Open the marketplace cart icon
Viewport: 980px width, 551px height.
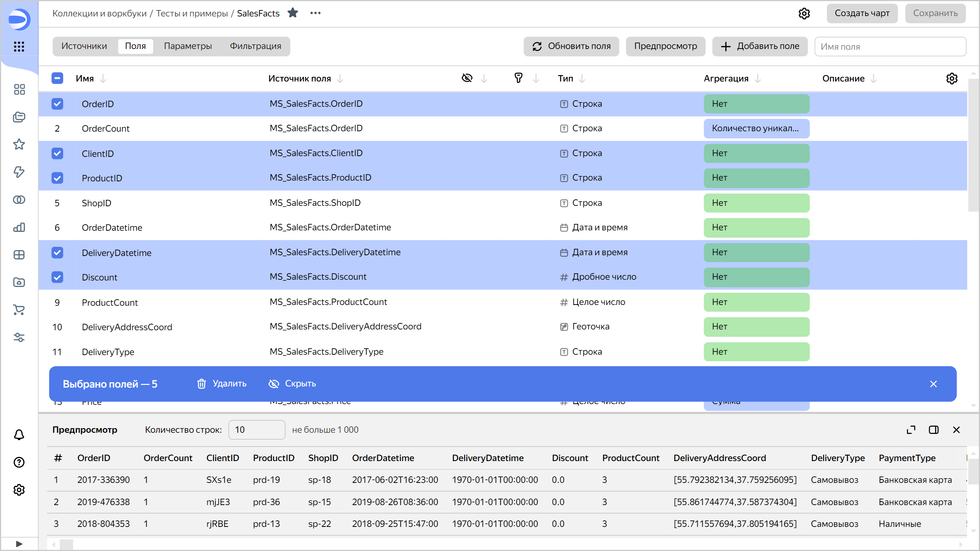19,310
